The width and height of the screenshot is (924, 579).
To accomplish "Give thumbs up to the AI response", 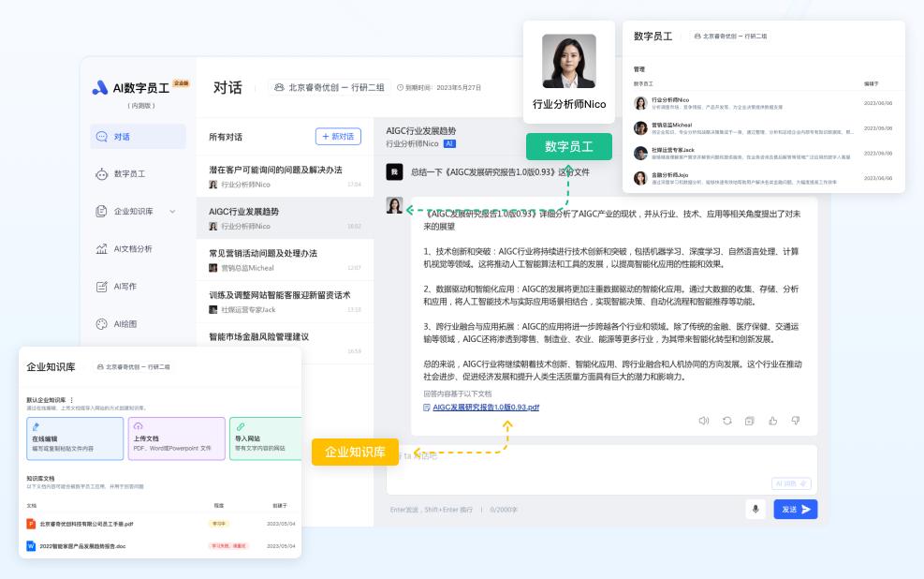I will (x=773, y=422).
